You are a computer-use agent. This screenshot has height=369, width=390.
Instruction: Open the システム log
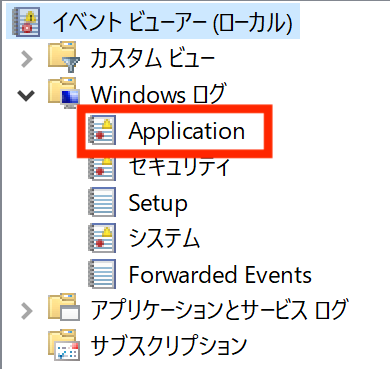[x=164, y=239]
